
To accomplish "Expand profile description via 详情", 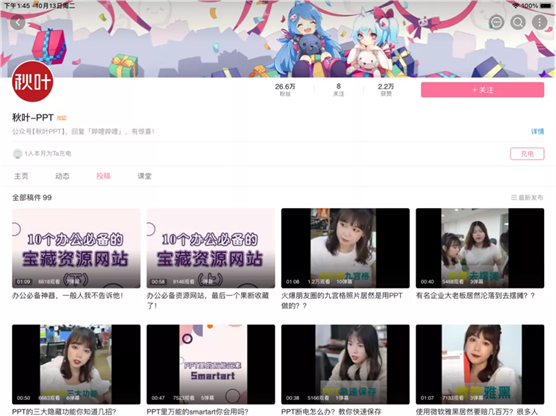I will click(x=537, y=132).
